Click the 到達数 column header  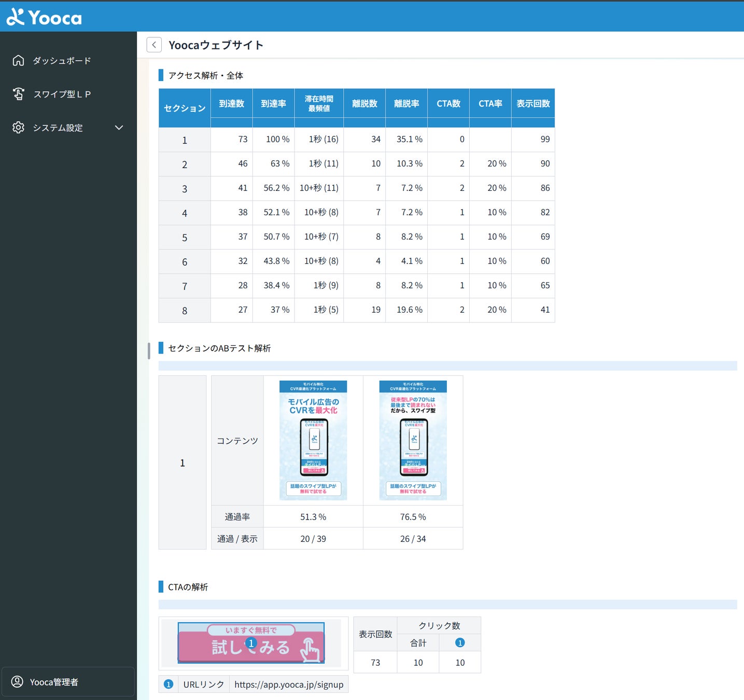[231, 103]
